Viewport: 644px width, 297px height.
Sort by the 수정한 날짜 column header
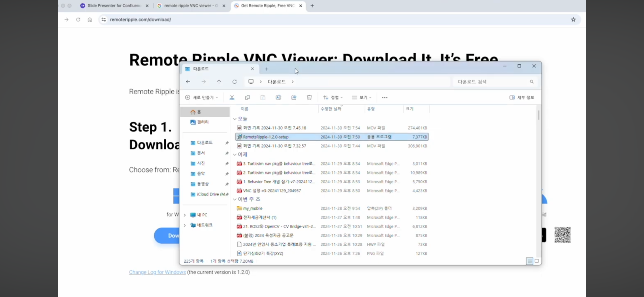(x=331, y=109)
